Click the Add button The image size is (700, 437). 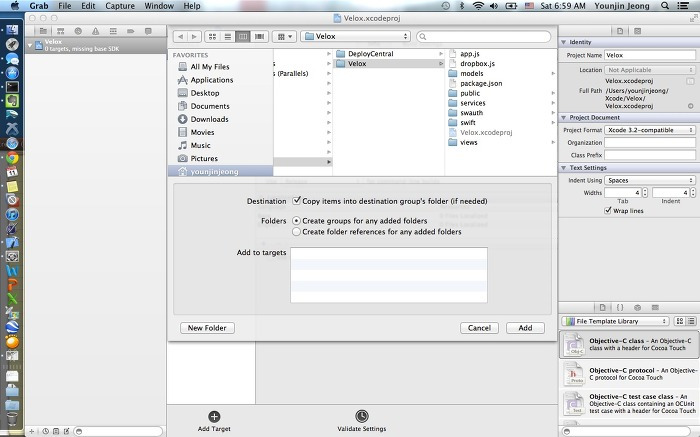(x=525, y=328)
